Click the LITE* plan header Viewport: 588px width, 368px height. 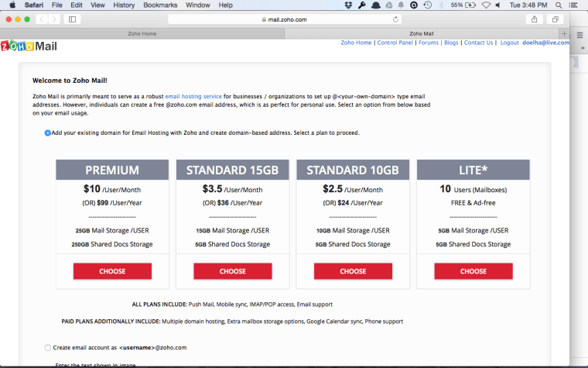(473, 170)
